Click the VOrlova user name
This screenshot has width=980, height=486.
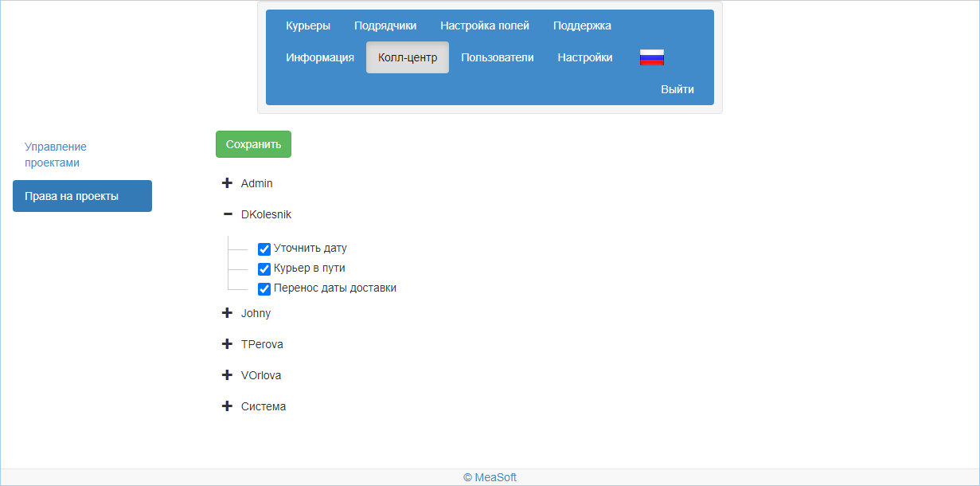point(261,375)
